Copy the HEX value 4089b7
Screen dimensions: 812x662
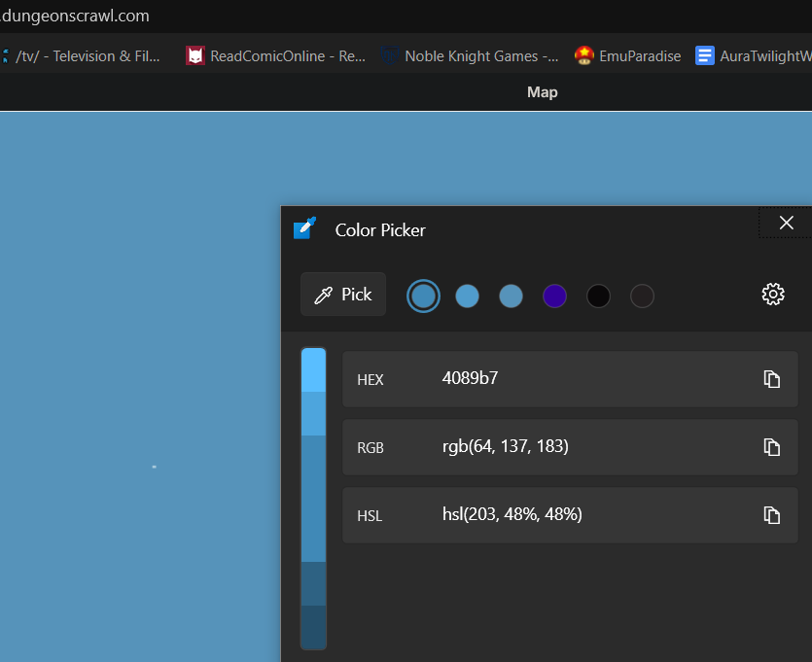tap(771, 379)
